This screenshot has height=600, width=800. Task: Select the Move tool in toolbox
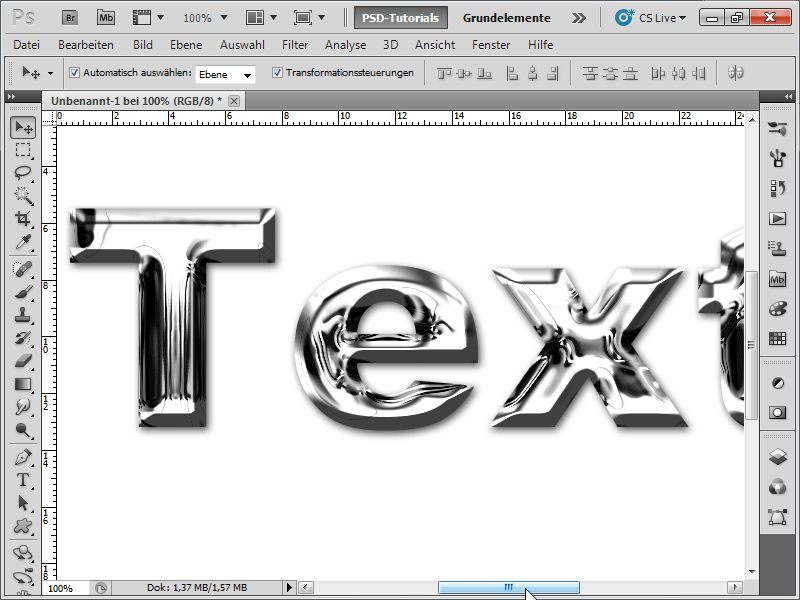[x=23, y=127]
